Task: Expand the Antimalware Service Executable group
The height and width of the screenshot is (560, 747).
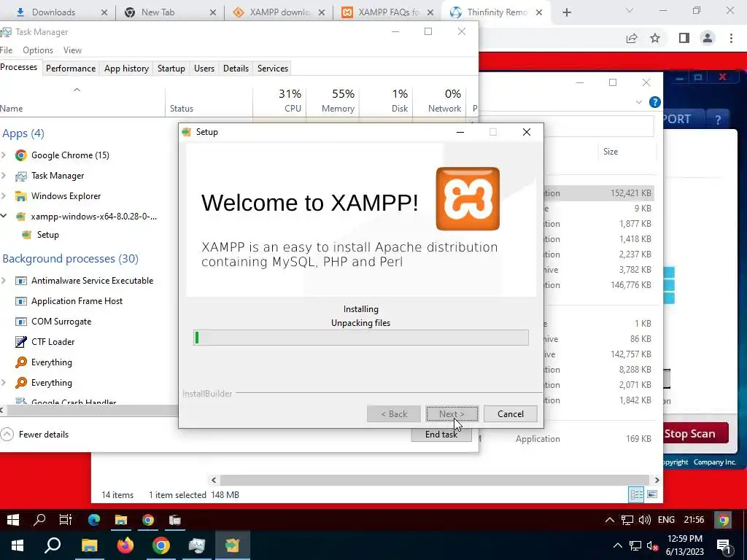Action: 4,281
